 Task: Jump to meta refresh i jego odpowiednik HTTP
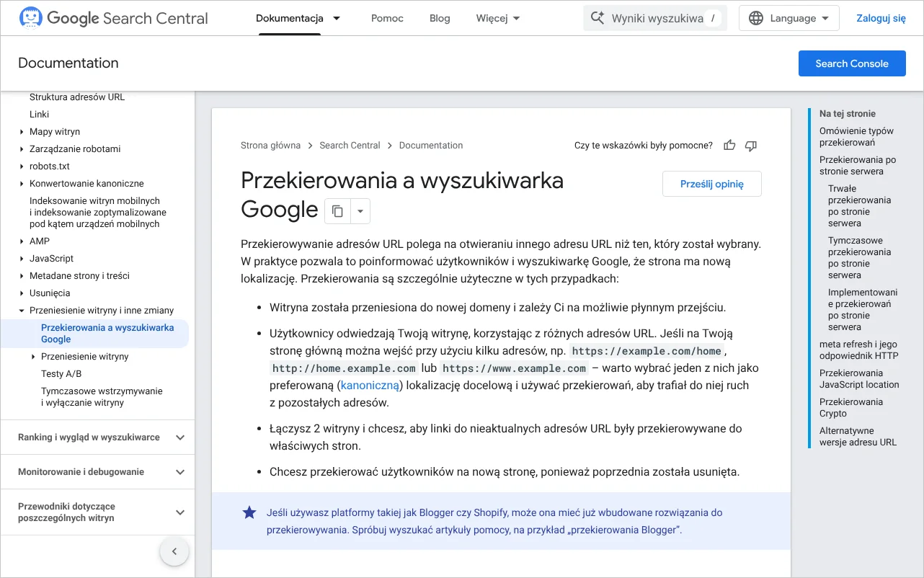859,350
